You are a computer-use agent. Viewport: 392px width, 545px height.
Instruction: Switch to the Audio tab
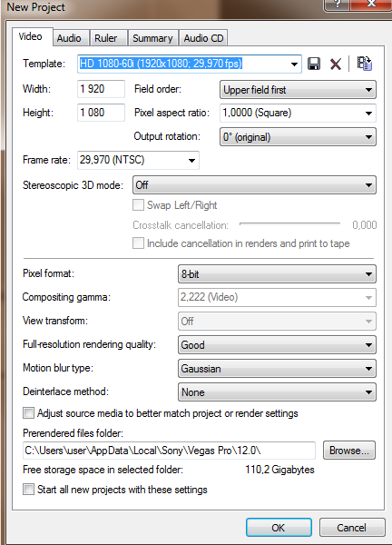tap(69, 38)
